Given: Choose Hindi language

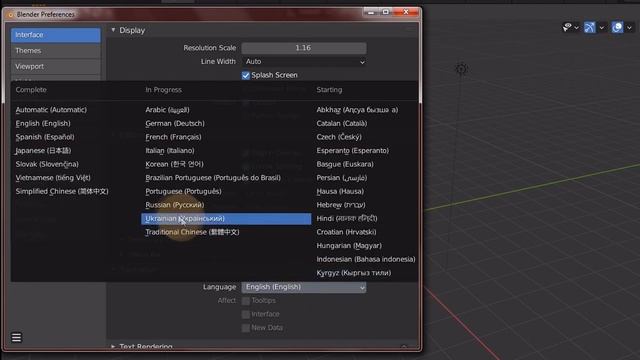Looking at the screenshot, I should (x=347, y=219).
